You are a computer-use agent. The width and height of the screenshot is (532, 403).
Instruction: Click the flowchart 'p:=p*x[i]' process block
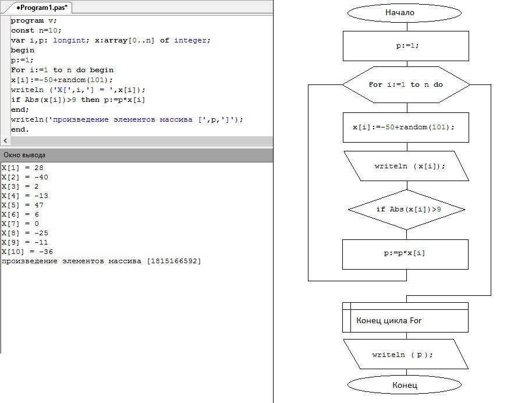click(x=406, y=254)
